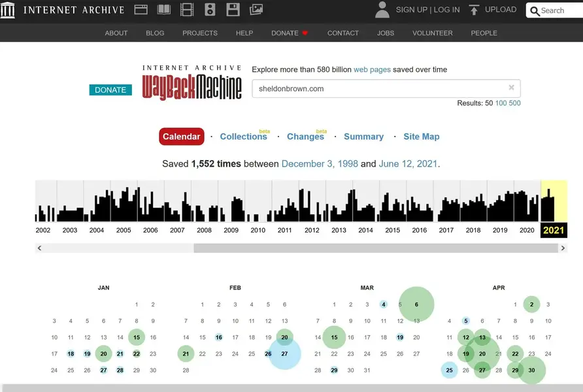Open April 2 snapshot
The height and width of the screenshot is (392, 583).
(531, 304)
